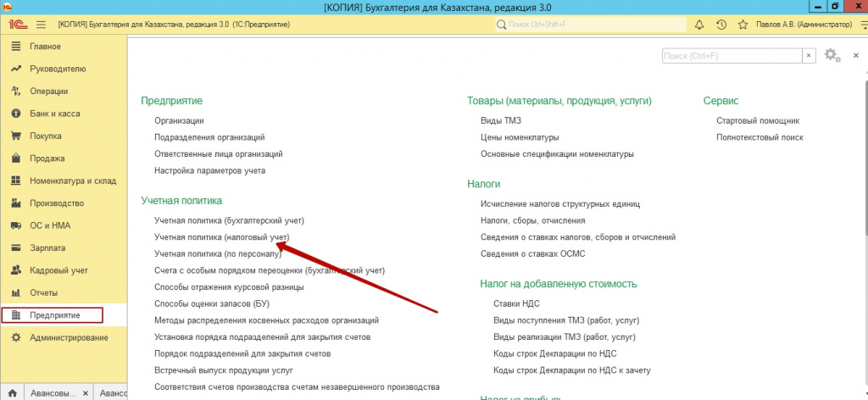This screenshot has height=400, width=868.
Task: Click the home page icon tab
Action: click(x=12, y=393)
